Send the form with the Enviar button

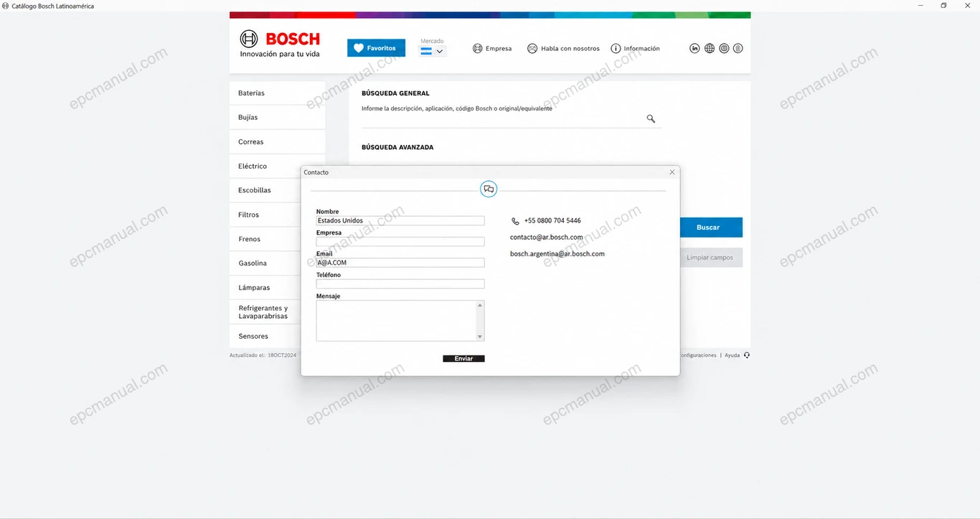coord(464,359)
